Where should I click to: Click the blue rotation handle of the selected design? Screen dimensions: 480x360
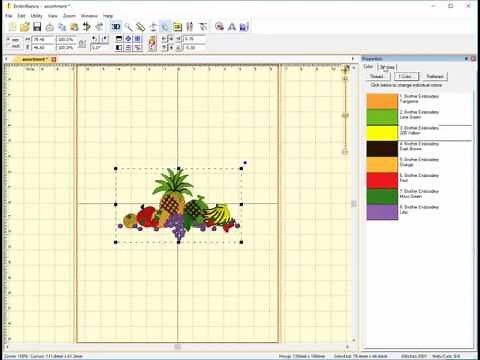coord(245,163)
